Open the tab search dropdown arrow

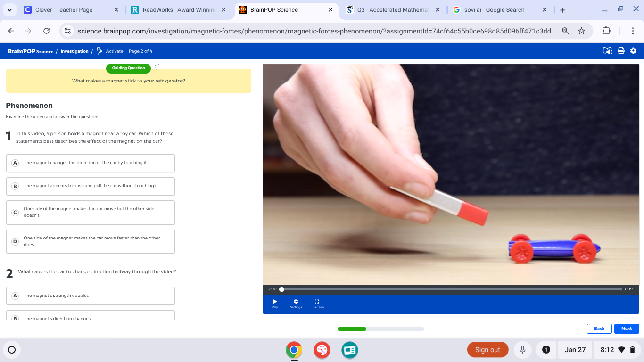[x=9, y=10]
